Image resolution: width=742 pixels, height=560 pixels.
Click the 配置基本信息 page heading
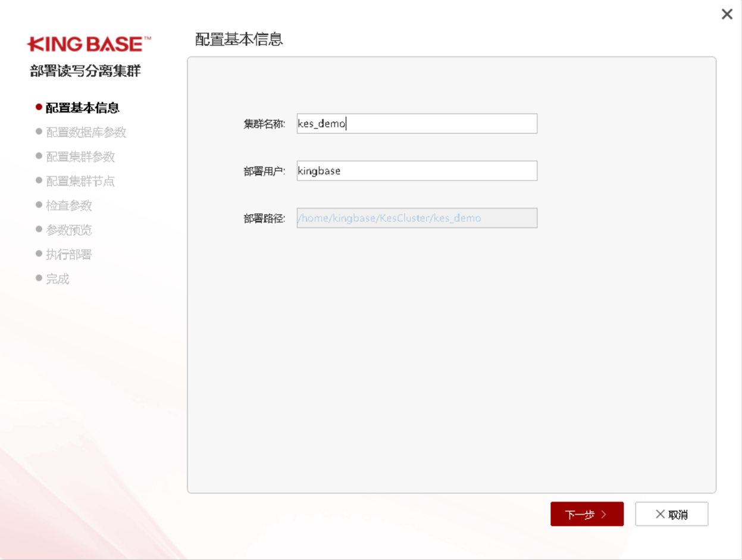pyautogui.click(x=239, y=39)
